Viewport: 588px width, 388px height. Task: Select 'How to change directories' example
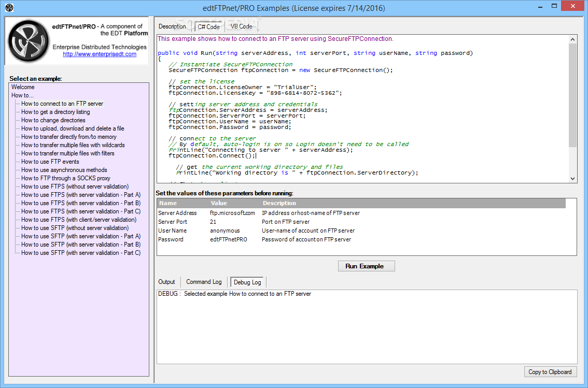(x=53, y=120)
